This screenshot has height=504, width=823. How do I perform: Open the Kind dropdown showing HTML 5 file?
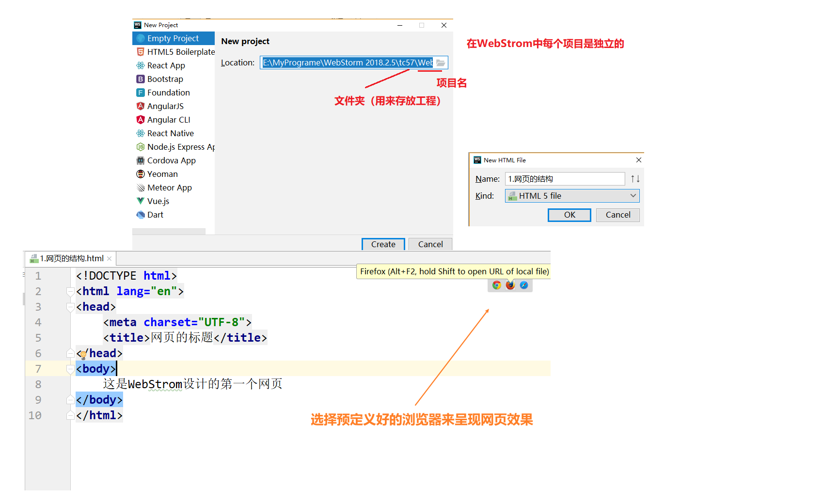(x=572, y=196)
